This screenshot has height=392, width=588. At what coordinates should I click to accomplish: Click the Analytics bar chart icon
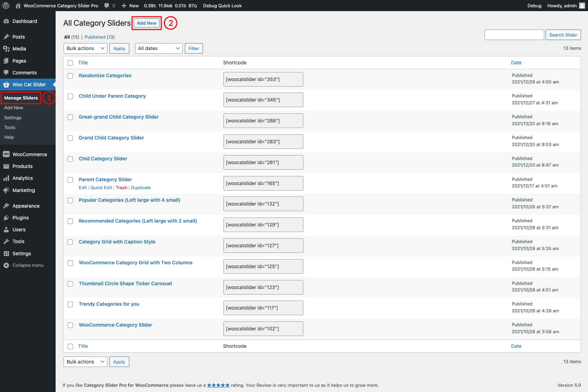6,178
